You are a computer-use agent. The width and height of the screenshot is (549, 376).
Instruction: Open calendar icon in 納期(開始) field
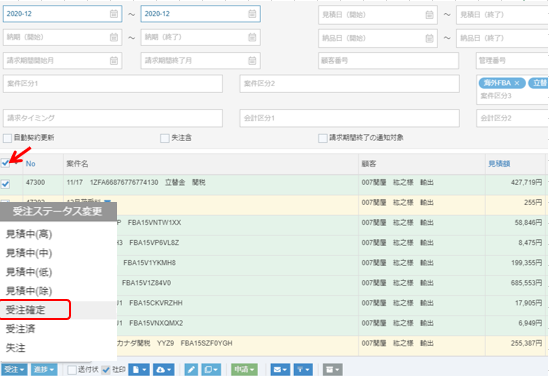point(114,37)
